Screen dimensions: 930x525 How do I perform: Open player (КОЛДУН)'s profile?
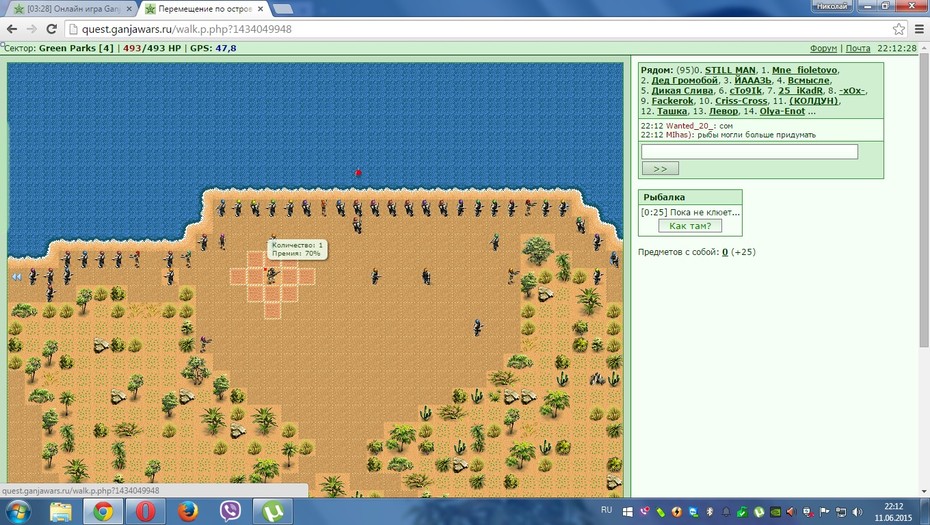pyautogui.click(x=814, y=100)
